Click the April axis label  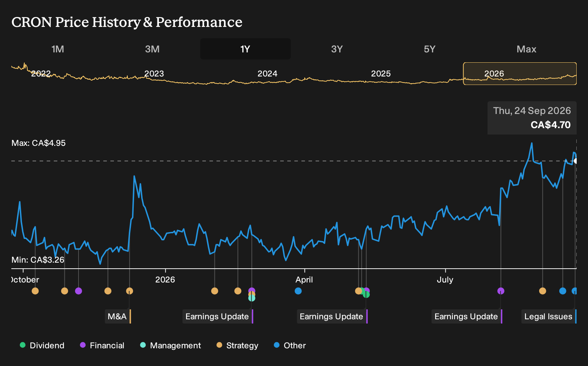point(304,280)
